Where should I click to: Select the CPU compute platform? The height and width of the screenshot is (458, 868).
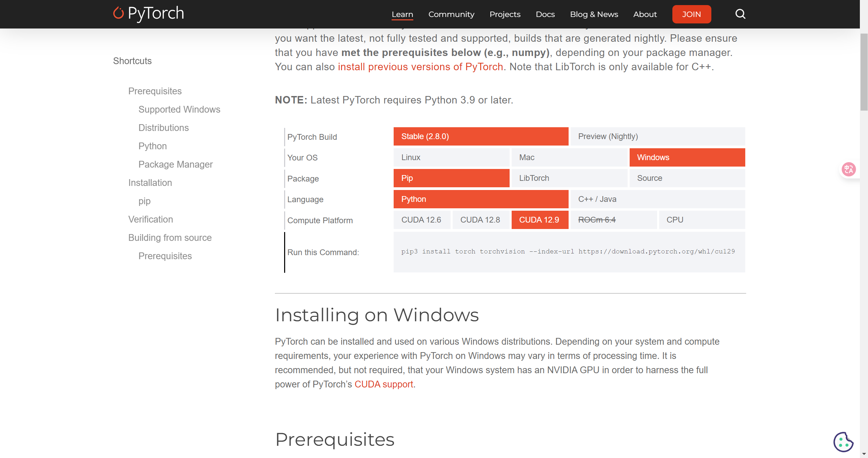(x=702, y=220)
